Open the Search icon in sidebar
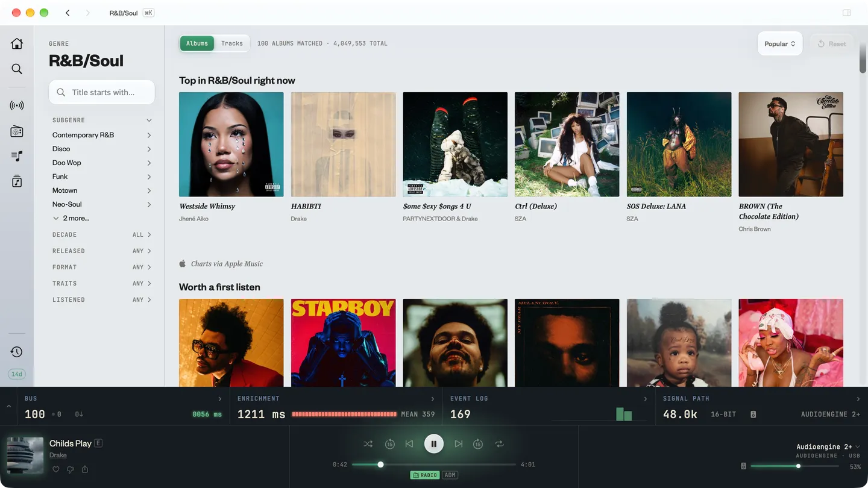Image resolution: width=868 pixels, height=488 pixels. point(17,69)
